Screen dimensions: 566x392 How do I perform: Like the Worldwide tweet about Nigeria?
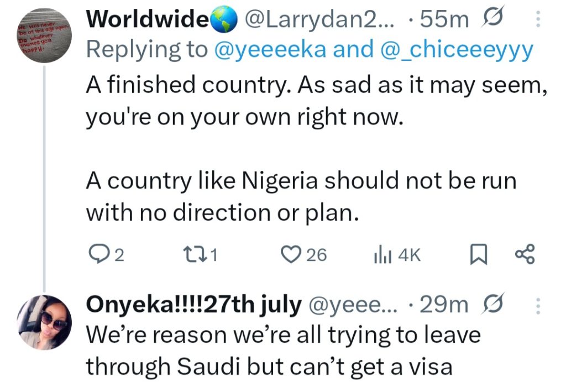(x=290, y=254)
